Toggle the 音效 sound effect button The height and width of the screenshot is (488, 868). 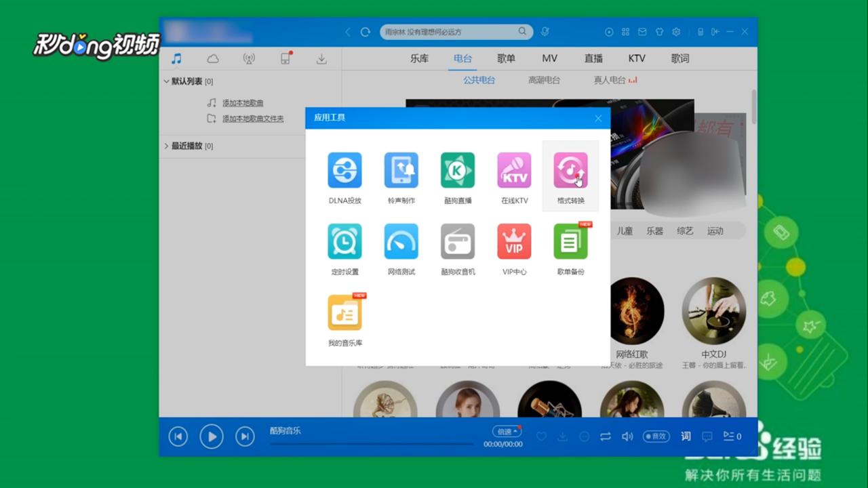[656, 436]
